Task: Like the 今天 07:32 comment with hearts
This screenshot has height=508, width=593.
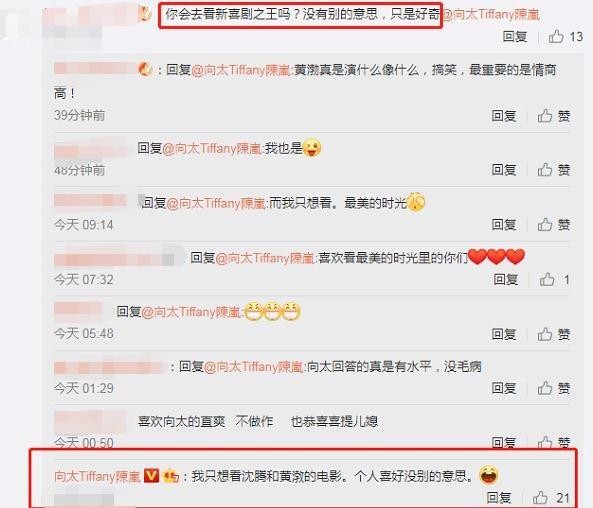Action: [x=554, y=280]
